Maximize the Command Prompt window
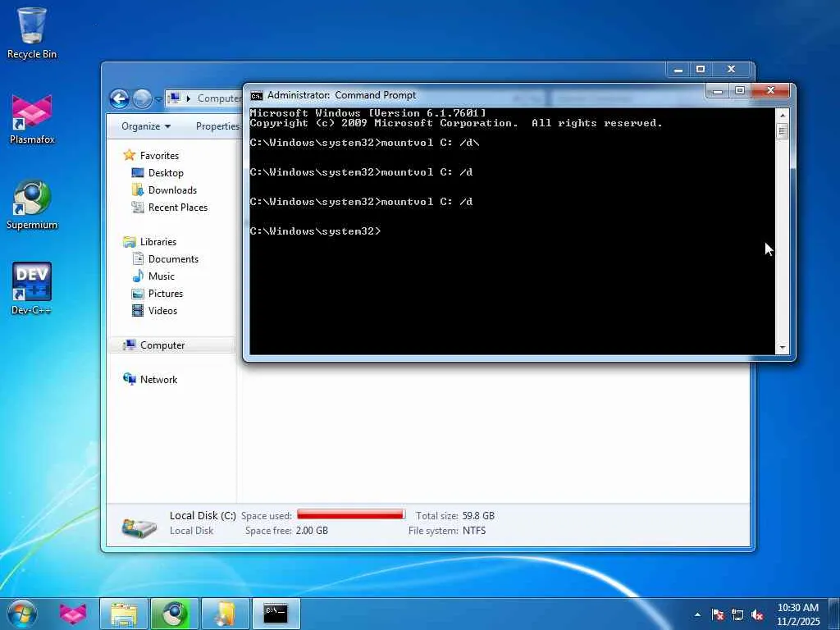840x630 pixels. 740,90
